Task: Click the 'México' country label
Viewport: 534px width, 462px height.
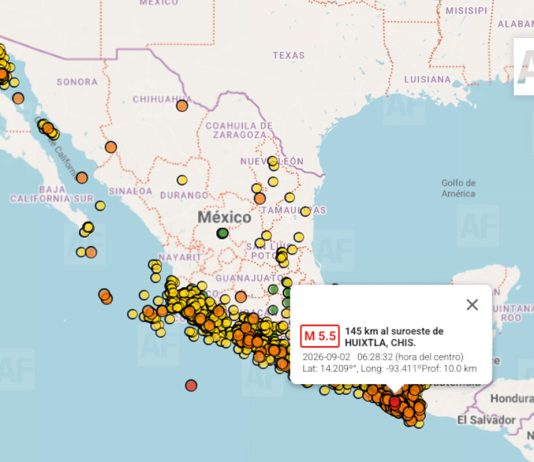Action: 224,217
